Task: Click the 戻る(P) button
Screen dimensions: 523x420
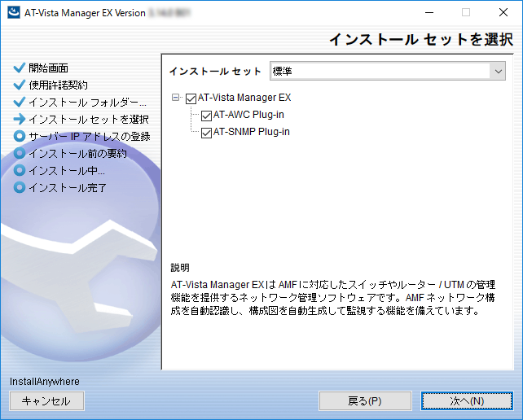Action: [365, 401]
